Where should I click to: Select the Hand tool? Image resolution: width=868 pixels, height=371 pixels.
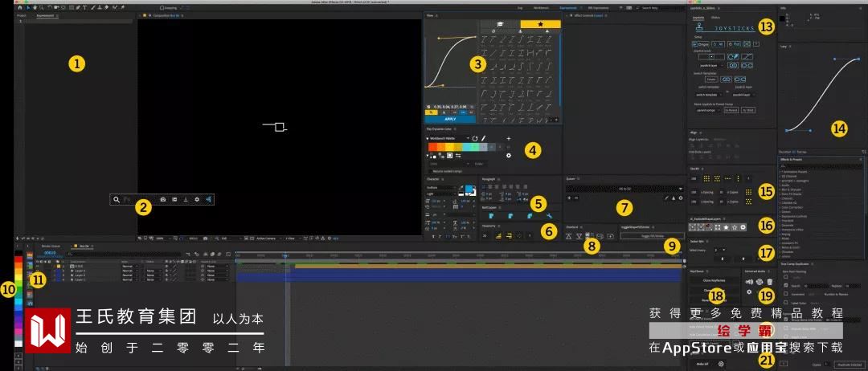[35, 8]
